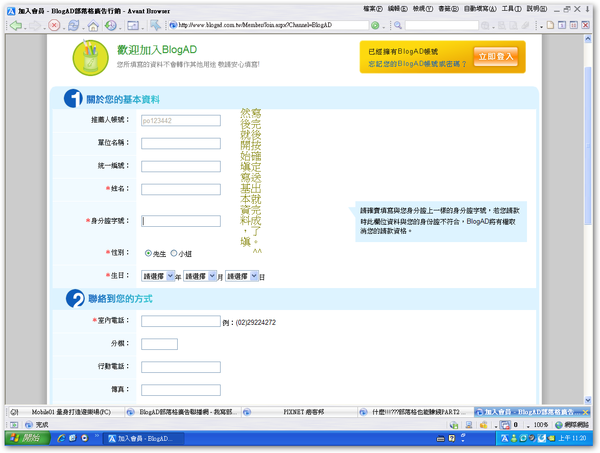Image resolution: width=600 pixels, height=453 pixels.
Task: Click the browser address bar URL
Action: [268, 25]
